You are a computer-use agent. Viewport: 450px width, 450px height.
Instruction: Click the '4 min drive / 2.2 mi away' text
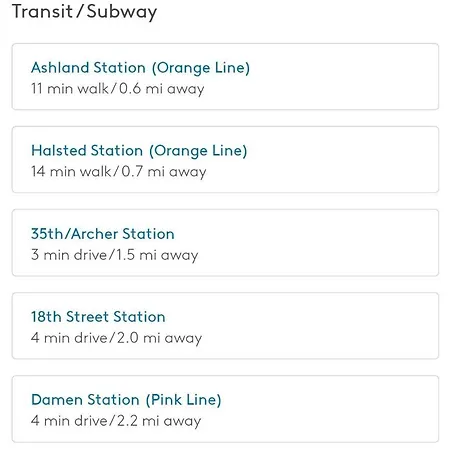tap(116, 421)
